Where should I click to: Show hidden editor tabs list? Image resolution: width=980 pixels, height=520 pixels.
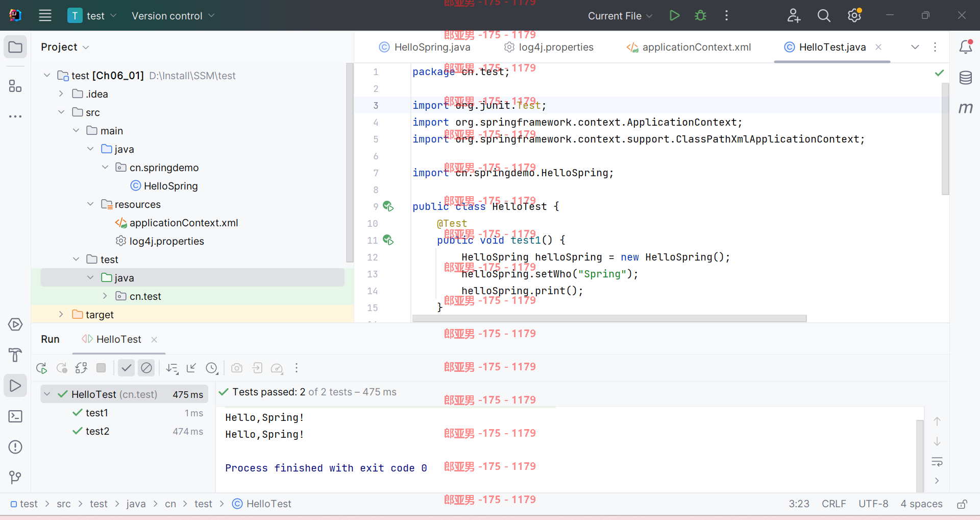click(915, 47)
